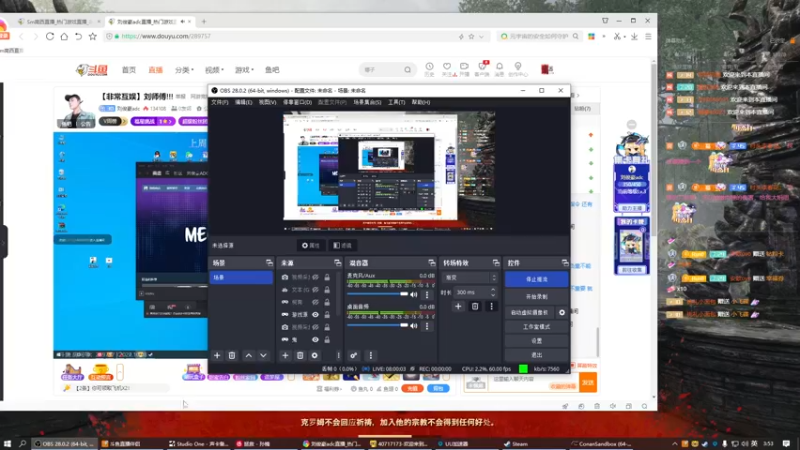Expand Douyu video dropdown in nav
Screen dimensions: 800x450
click(x=214, y=70)
